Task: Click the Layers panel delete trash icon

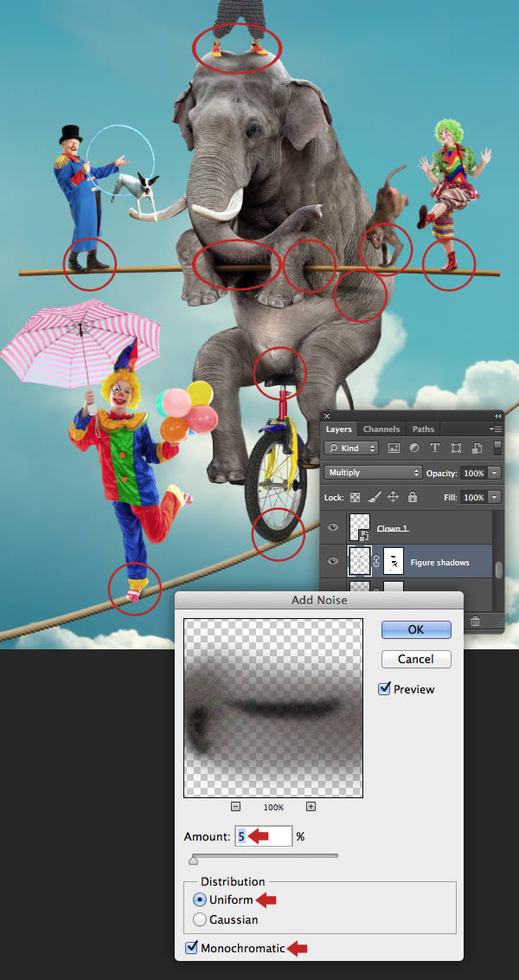Action: click(x=475, y=621)
